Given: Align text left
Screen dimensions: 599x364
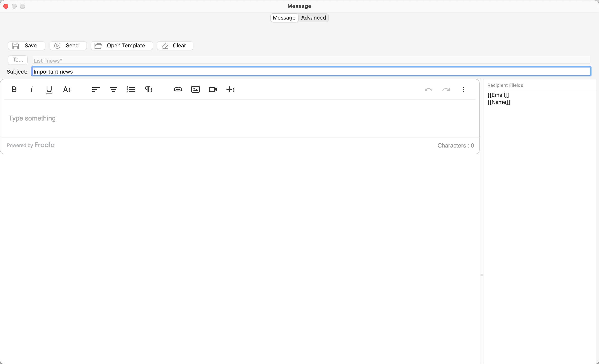Looking at the screenshot, I should pos(96,89).
